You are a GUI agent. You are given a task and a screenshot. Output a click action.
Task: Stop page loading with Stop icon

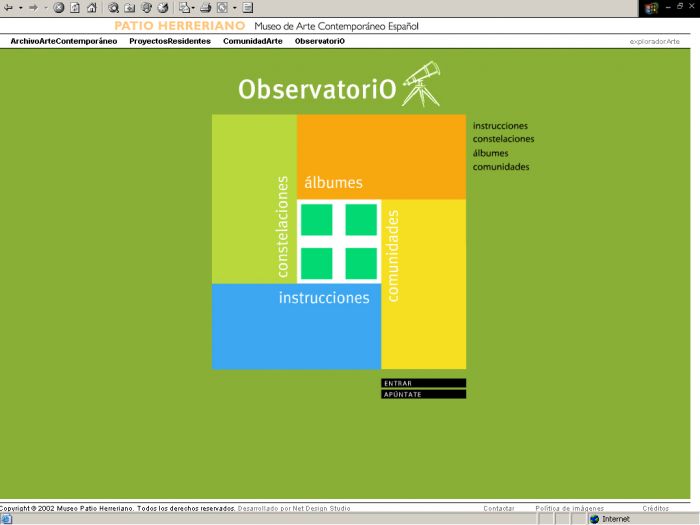click(x=58, y=8)
